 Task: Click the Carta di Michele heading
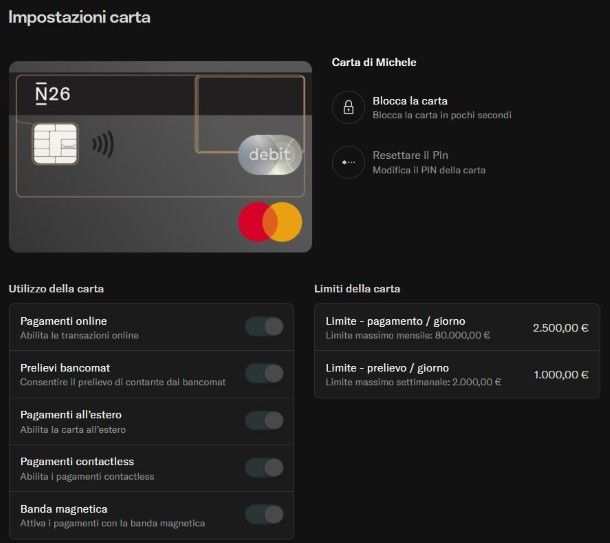click(x=374, y=62)
